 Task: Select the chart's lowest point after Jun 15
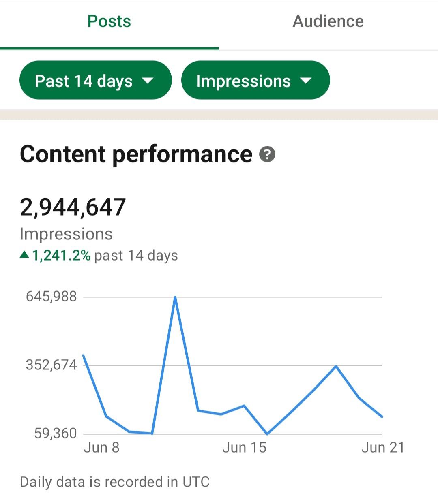click(267, 434)
